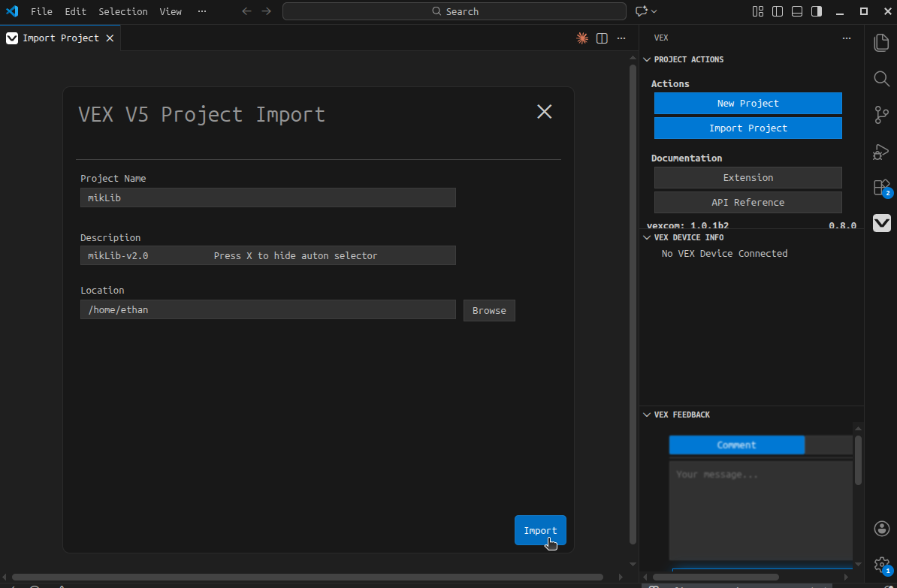
Task: Open Run and Debug view
Action: (x=881, y=152)
